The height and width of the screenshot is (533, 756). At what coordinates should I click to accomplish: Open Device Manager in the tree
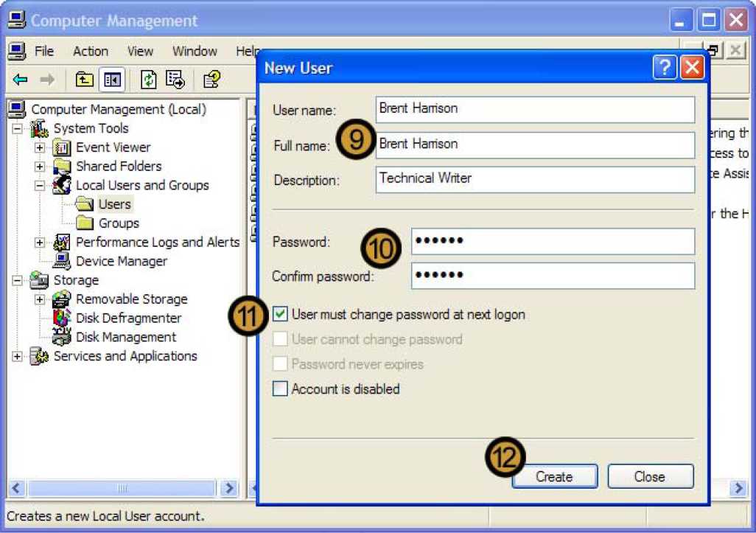click(121, 261)
